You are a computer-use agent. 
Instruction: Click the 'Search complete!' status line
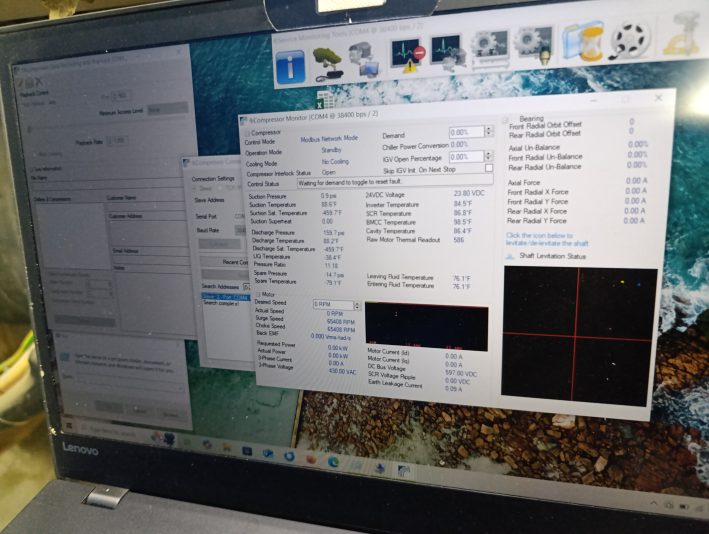pyautogui.click(x=220, y=302)
